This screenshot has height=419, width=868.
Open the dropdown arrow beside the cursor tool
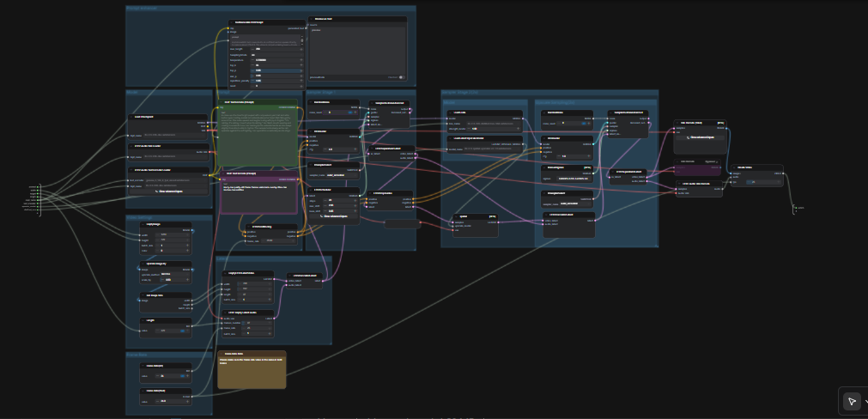[865, 402]
